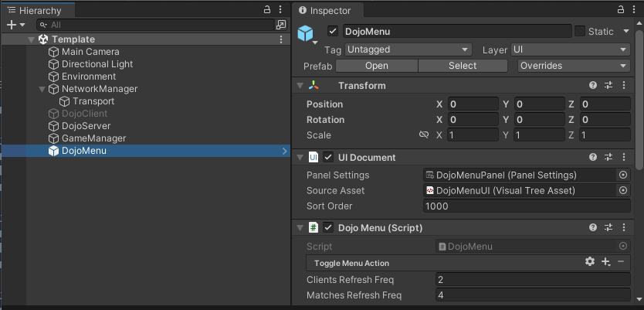Collapse the Dojo Menu Script foldout
Screen dimensions: 644x310
[x=300, y=227]
